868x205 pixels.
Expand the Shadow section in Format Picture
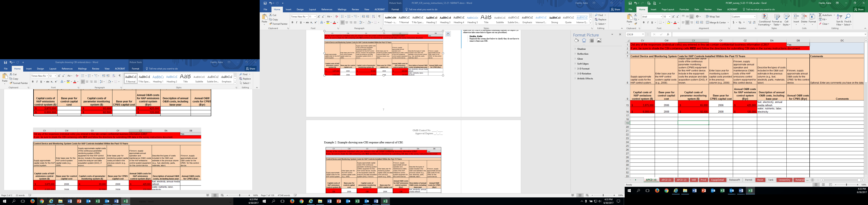click(581, 49)
